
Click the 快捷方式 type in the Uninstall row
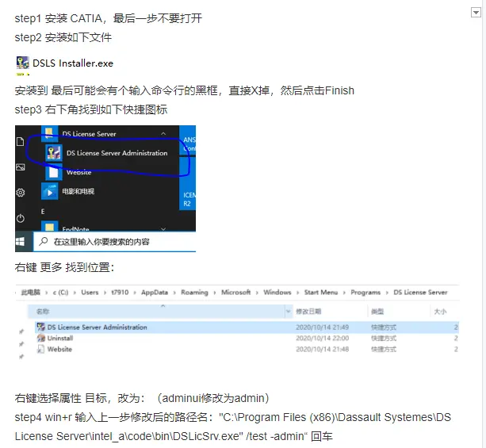384,338
